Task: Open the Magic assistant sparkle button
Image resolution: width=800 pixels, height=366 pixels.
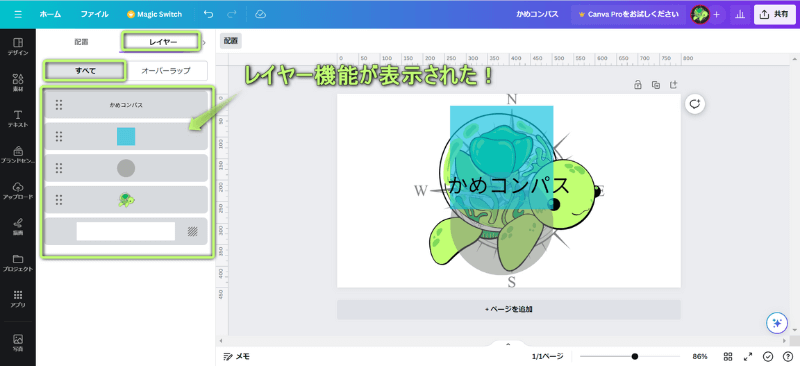Action: [x=778, y=323]
